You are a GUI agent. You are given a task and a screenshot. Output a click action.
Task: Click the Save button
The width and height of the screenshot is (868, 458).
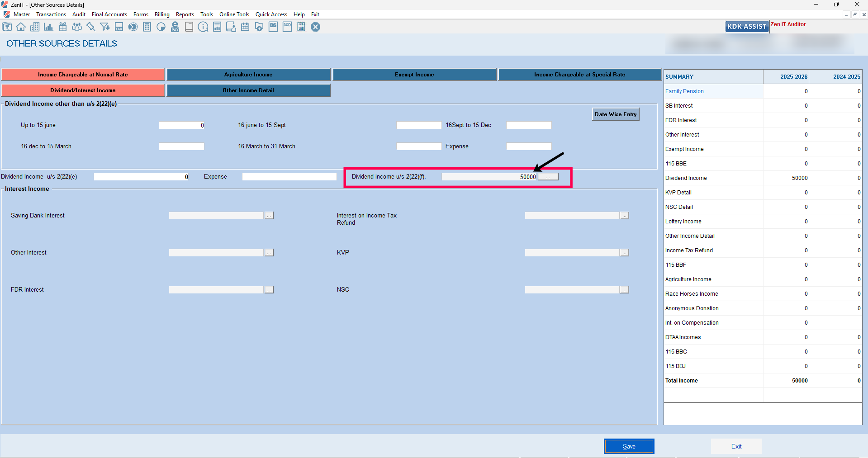[629, 446]
